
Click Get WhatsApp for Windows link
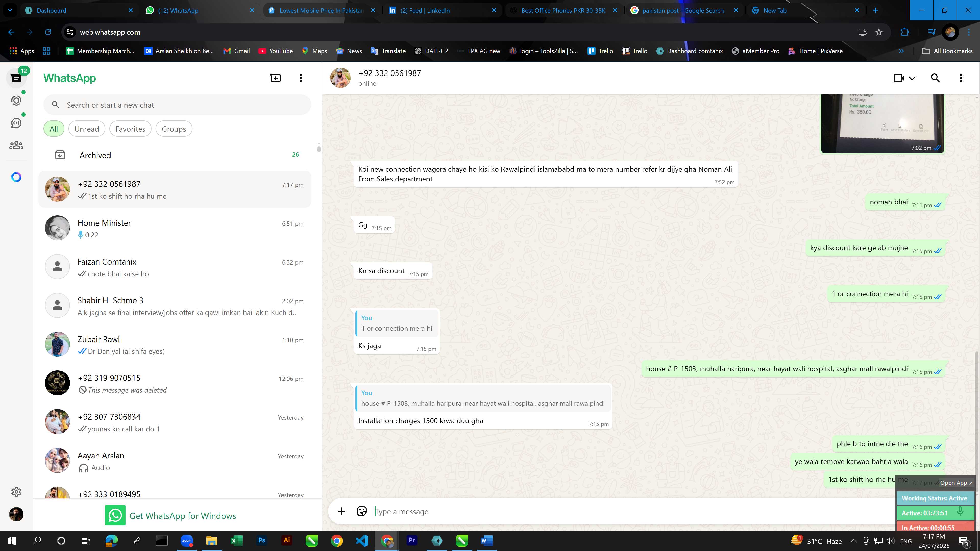[171, 515]
